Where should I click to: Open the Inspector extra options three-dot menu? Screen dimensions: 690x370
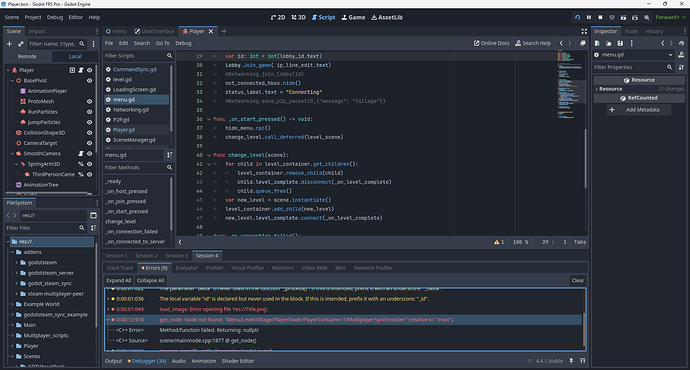coord(631,43)
